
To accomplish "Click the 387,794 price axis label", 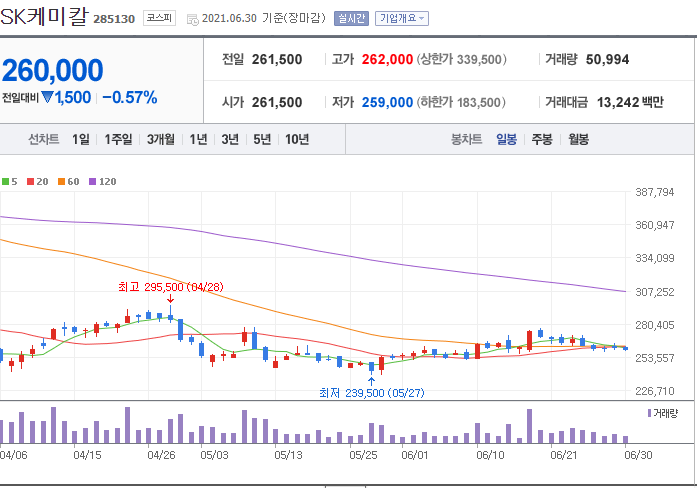I will pyautogui.click(x=655, y=192).
